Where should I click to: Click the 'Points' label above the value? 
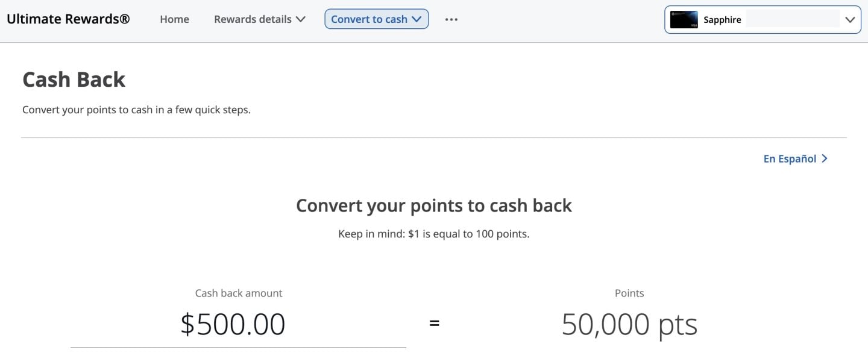(629, 293)
